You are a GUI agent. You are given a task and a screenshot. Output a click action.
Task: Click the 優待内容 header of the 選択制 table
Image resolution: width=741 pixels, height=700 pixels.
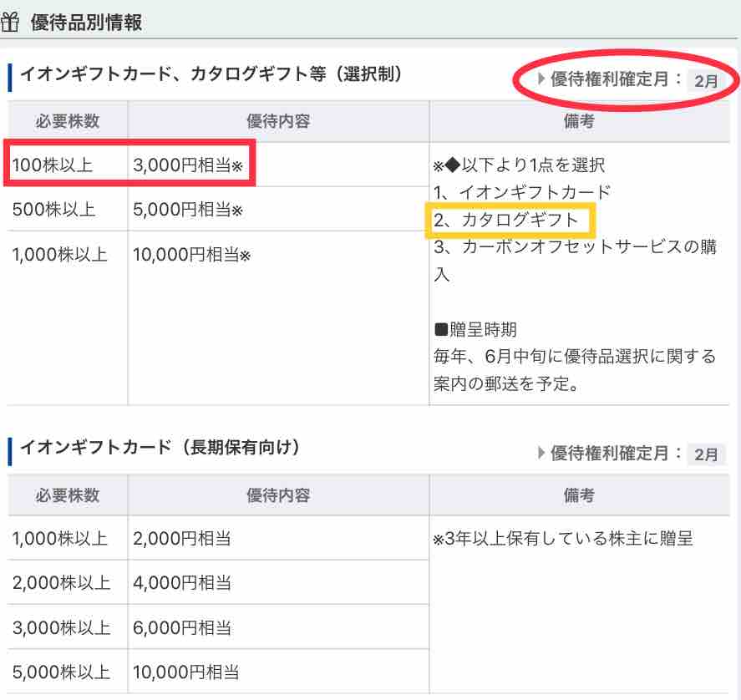[x=278, y=121]
